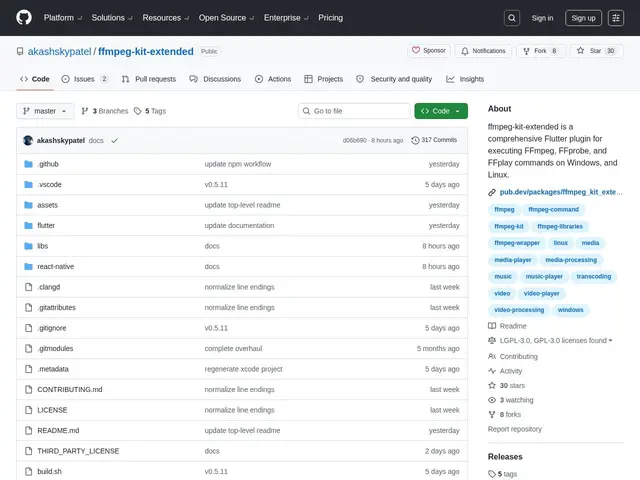Expand the master branch dropdown
The width and height of the screenshot is (640, 480).
(45, 111)
